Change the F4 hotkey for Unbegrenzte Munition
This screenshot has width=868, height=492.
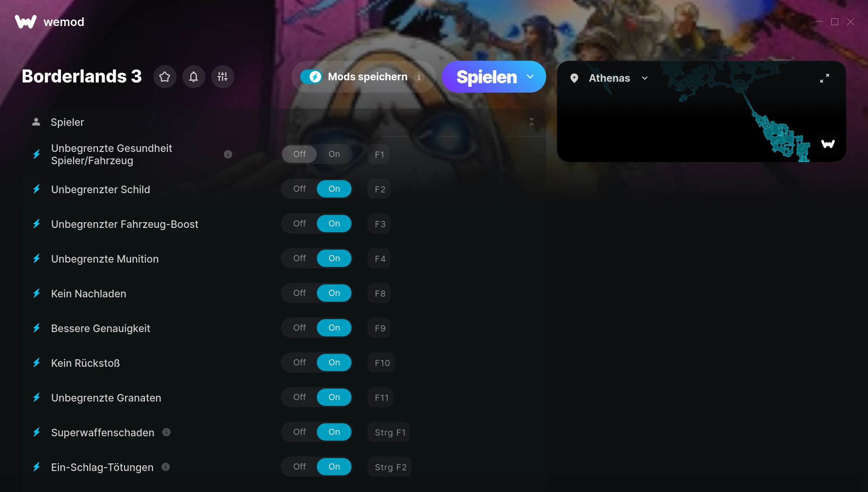click(379, 258)
